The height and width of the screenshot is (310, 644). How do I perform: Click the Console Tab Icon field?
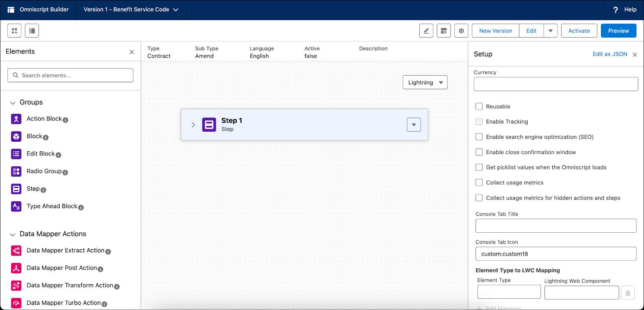(556, 254)
